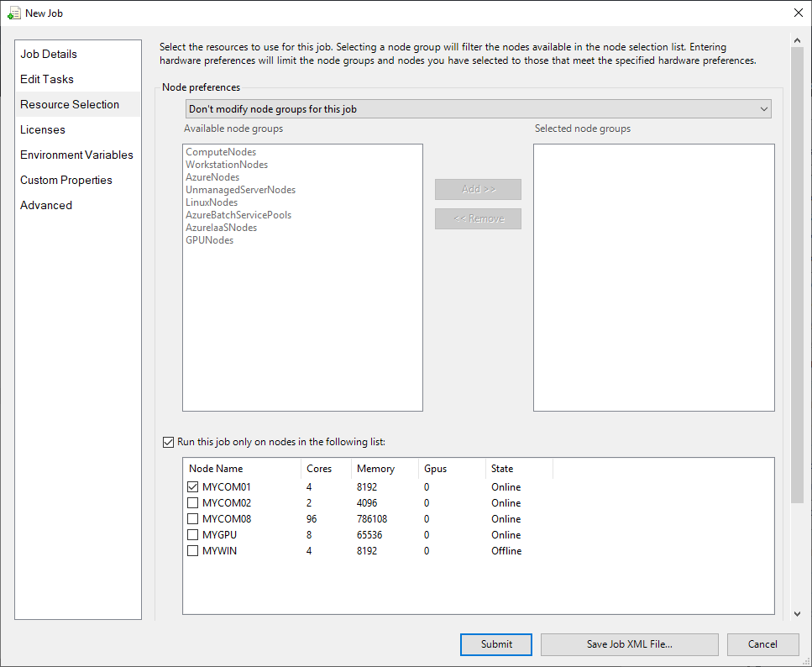Screen dimensions: 812x667
Task: Click Submit to send the job
Action: (496, 644)
